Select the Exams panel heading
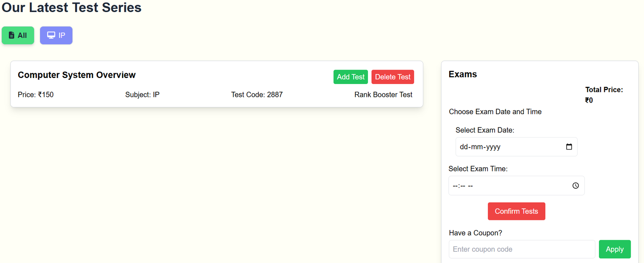644x263 pixels. [462, 74]
